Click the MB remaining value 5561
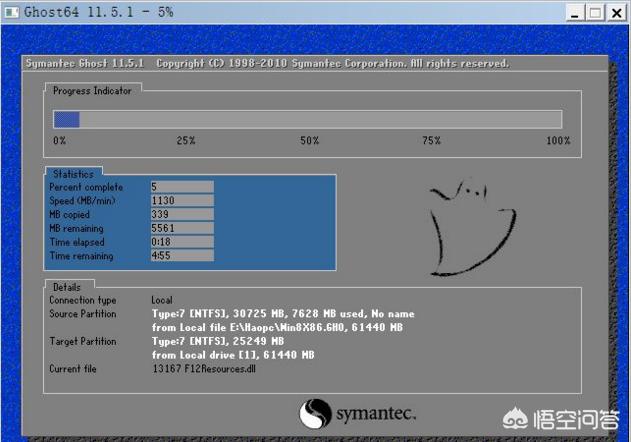The width and height of the screenshot is (631, 442). (182, 228)
